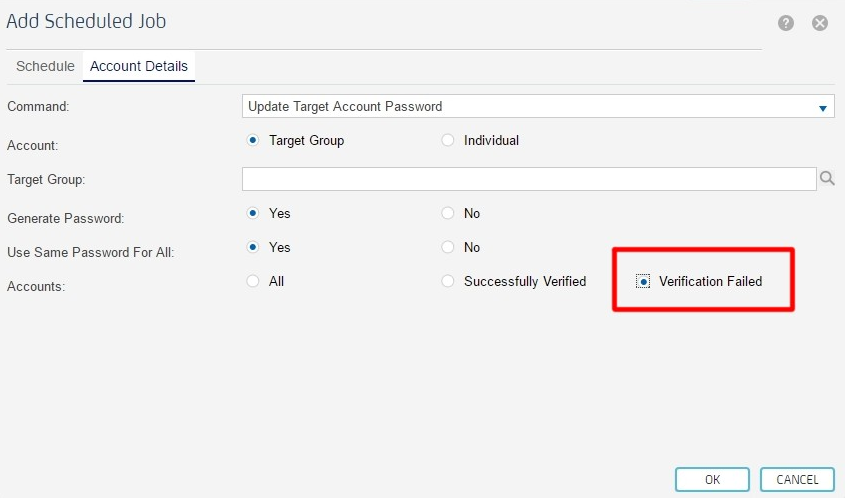
Task: Select the Successfully Verified accounts option
Action: pyautogui.click(x=448, y=281)
